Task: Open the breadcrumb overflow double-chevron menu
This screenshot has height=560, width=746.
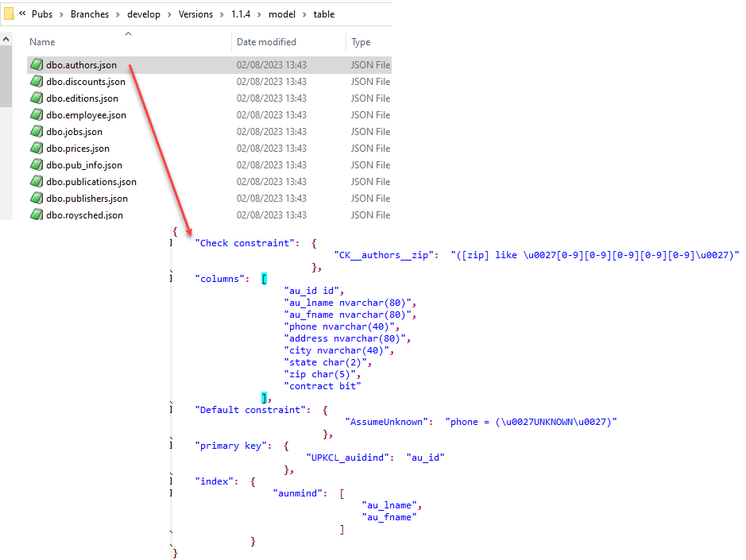Action: (x=21, y=14)
